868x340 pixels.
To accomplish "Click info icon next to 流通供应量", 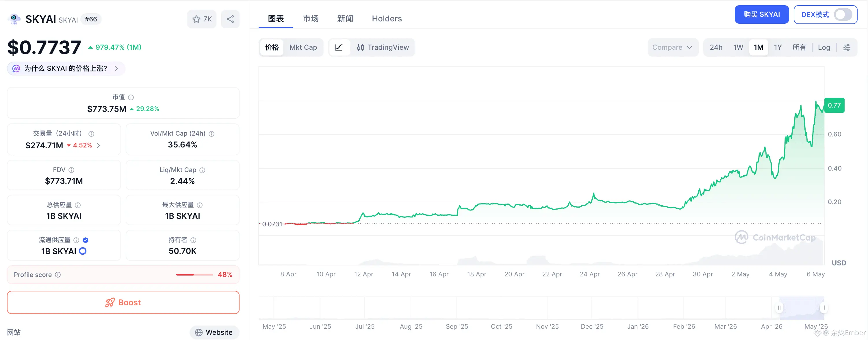I will tap(77, 240).
